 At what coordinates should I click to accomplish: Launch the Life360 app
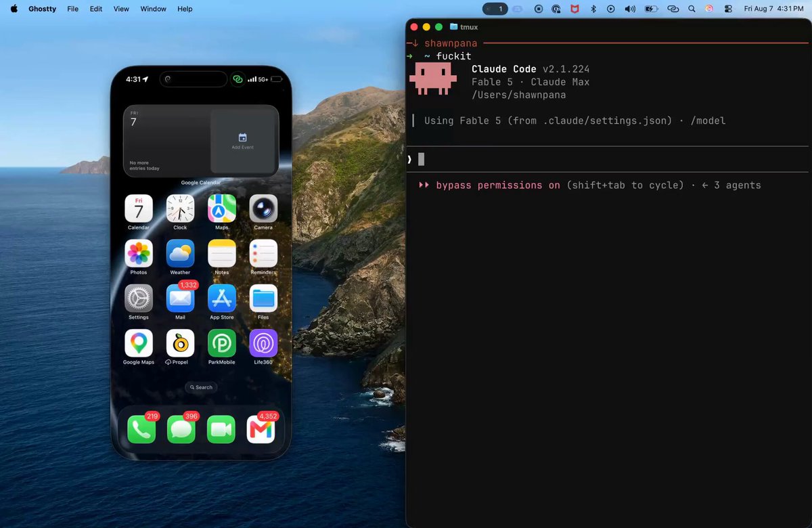pos(263,343)
